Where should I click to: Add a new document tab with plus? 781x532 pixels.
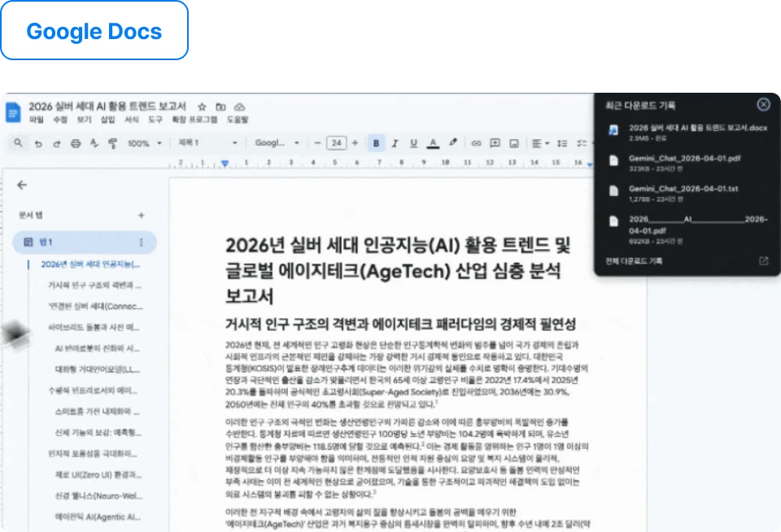pos(141,216)
